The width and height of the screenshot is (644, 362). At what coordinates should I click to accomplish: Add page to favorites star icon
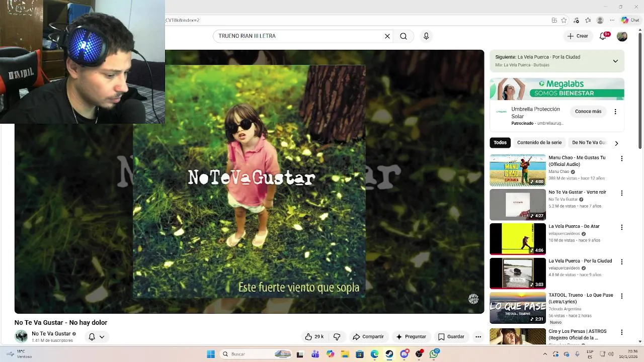point(564,20)
